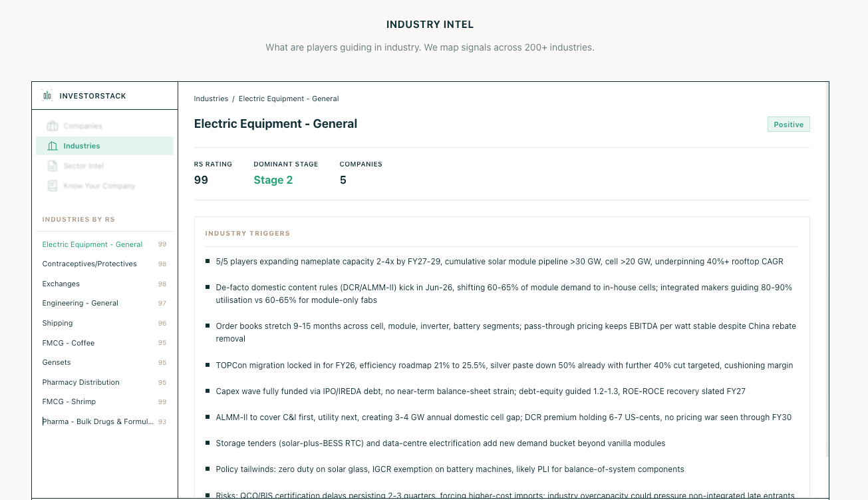This screenshot has height=500, width=868.
Task: Click the Stage 2 dominant stage value
Action: [x=273, y=180]
